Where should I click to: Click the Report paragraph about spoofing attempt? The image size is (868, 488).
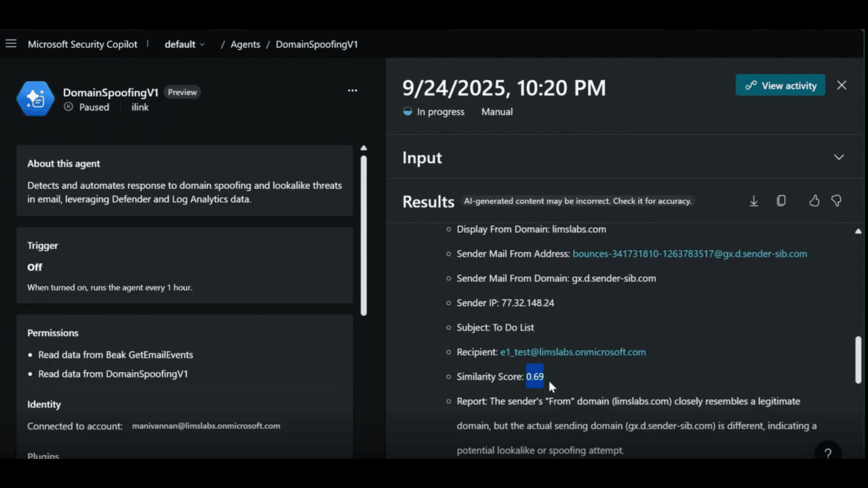(637, 426)
